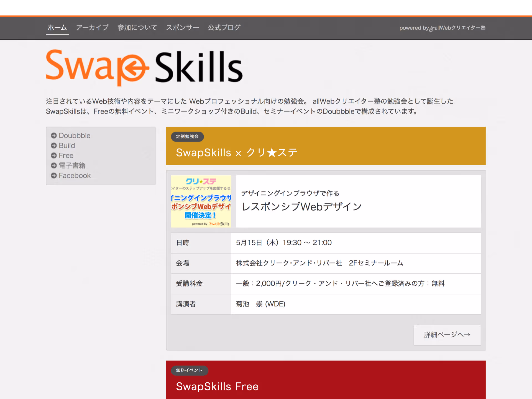Click the 講演者 row label
Screen dimensions: 532x399
click(x=186, y=304)
